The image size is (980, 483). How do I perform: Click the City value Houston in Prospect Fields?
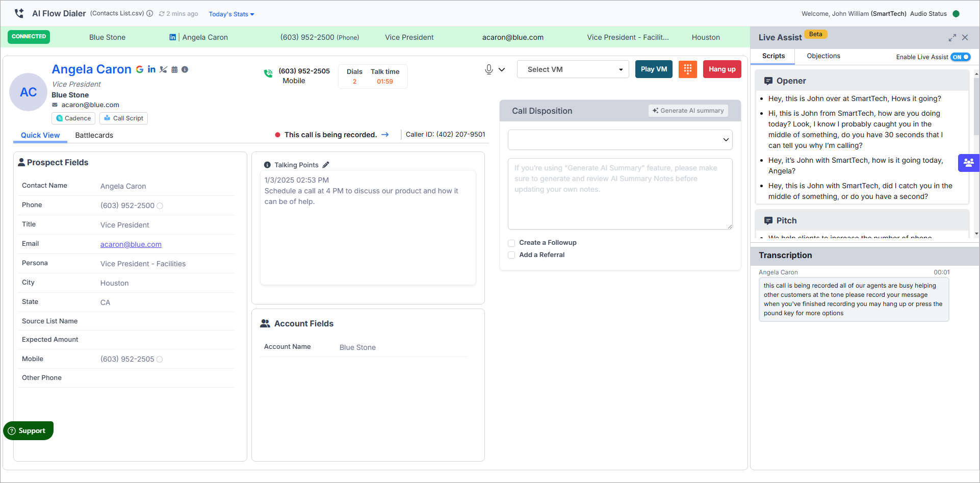(x=114, y=284)
